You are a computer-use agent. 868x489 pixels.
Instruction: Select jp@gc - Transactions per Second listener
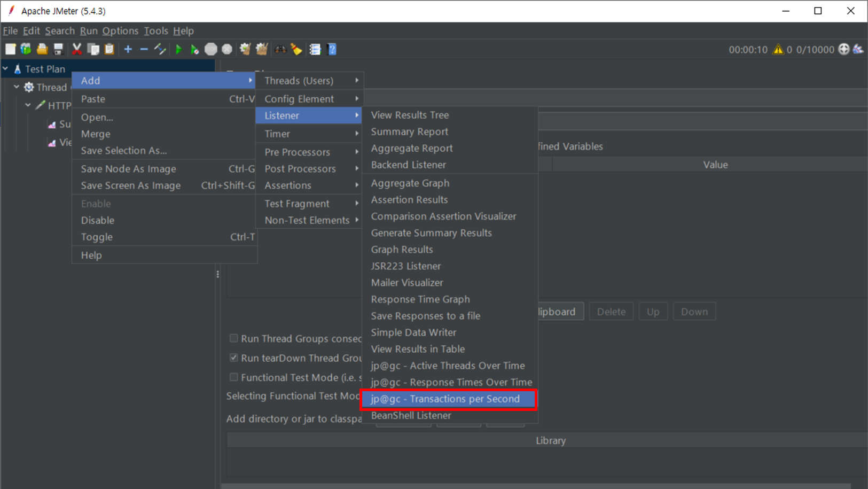(x=449, y=399)
